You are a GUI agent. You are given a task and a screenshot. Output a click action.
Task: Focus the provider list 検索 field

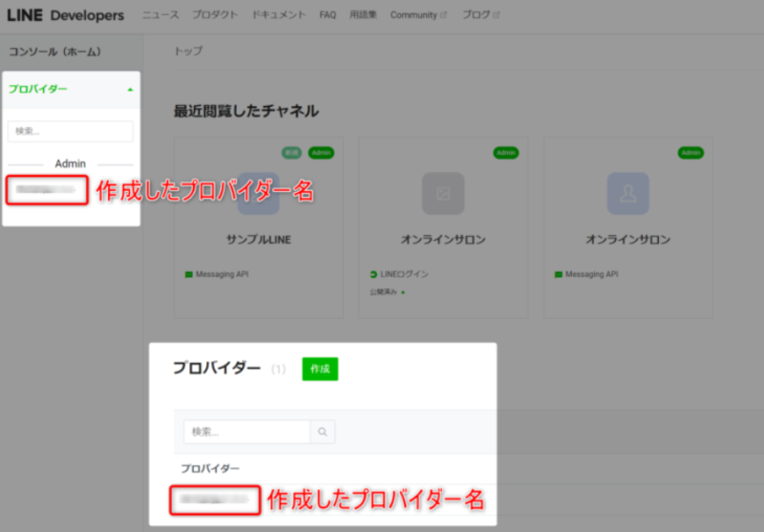pyautogui.click(x=247, y=432)
